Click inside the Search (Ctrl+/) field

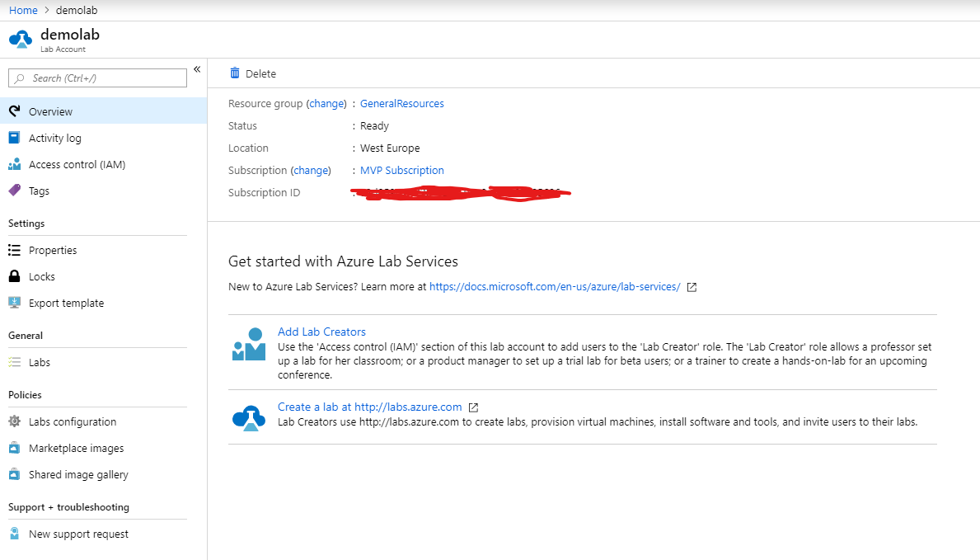[96, 78]
